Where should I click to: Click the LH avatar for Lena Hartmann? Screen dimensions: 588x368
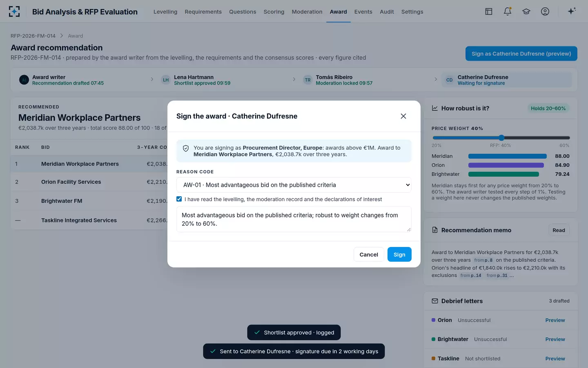[x=166, y=80]
